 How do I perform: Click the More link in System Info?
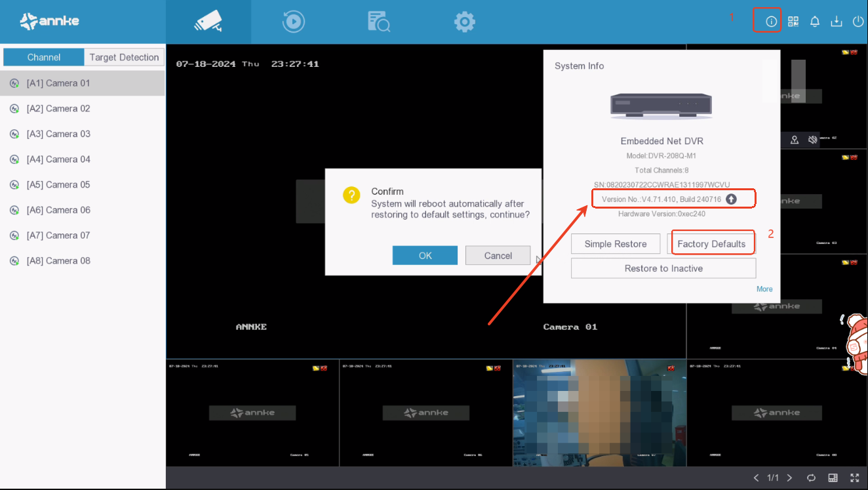[764, 289]
